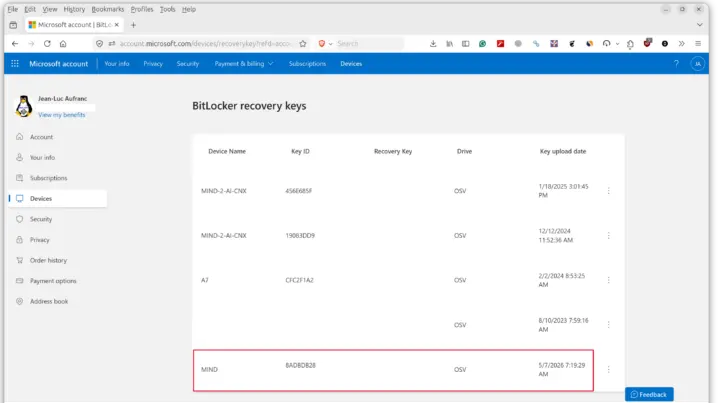720x403 pixels.
Task: Bookmark this page with the star icon
Action: click(x=303, y=44)
